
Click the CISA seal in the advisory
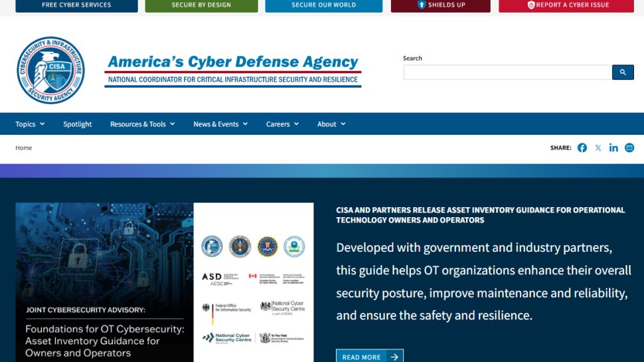[x=212, y=246]
